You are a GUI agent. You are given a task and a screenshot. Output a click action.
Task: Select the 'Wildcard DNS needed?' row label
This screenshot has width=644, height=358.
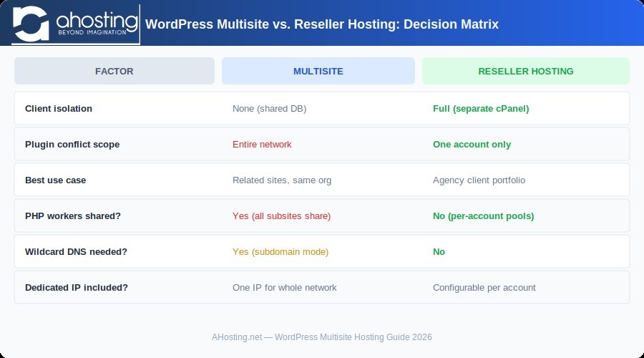[76, 251]
